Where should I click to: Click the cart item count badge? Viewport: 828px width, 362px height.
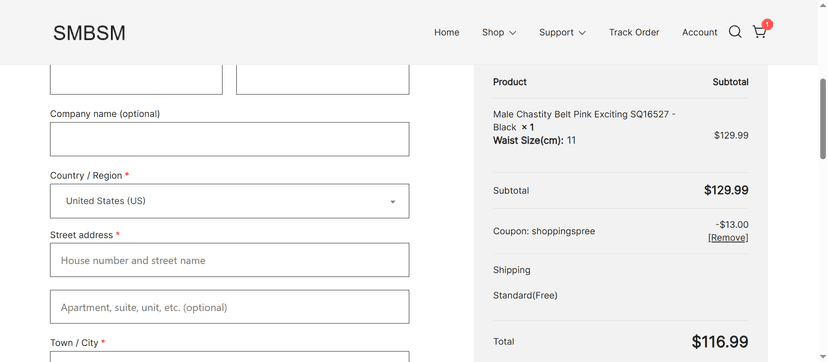coord(767,24)
